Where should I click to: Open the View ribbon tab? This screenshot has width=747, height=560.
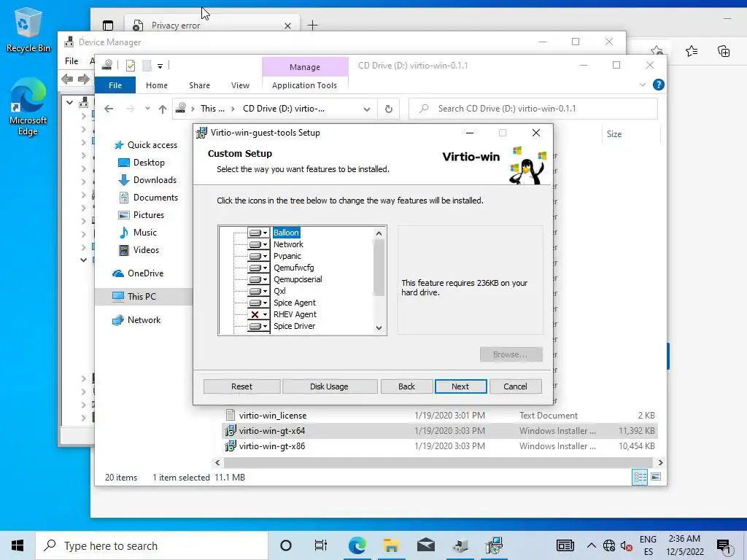pyautogui.click(x=240, y=85)
